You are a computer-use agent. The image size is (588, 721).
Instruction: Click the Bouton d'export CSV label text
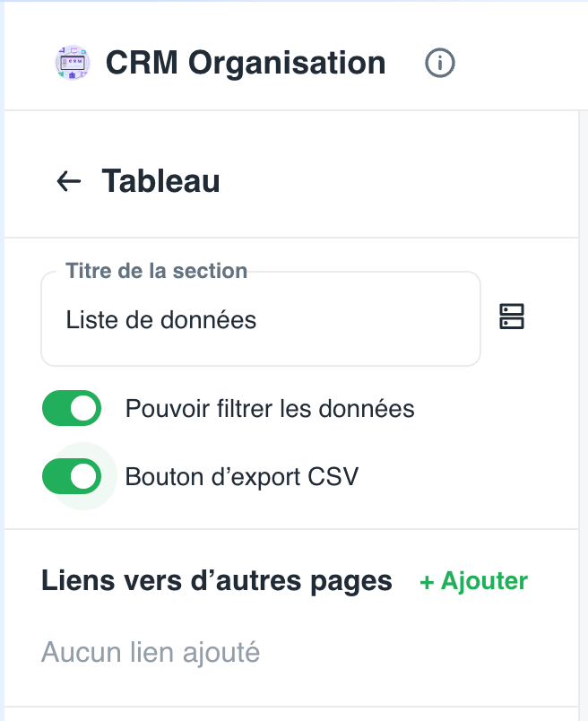pyautogui.click(x=241, y=477)
